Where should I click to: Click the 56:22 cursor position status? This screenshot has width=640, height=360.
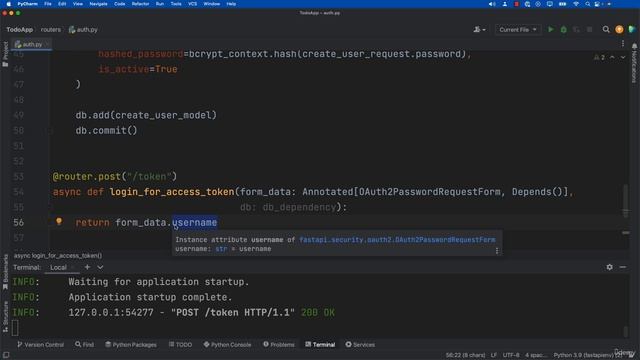coord(465,355)
